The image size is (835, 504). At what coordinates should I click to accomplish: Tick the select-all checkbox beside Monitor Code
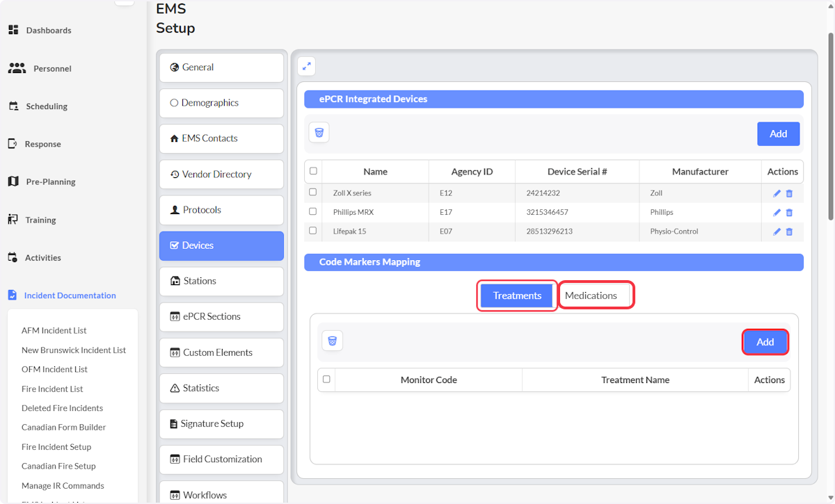[x=326, y=379]
